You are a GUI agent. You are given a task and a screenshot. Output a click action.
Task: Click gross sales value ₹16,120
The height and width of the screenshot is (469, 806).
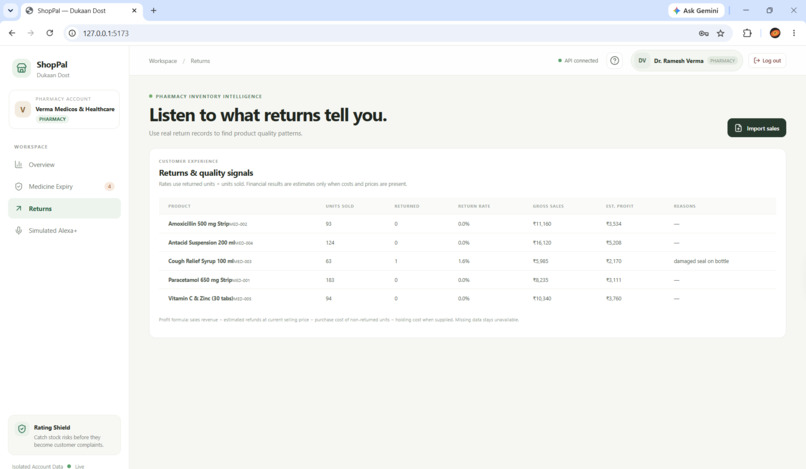click(x=542, y=243)
